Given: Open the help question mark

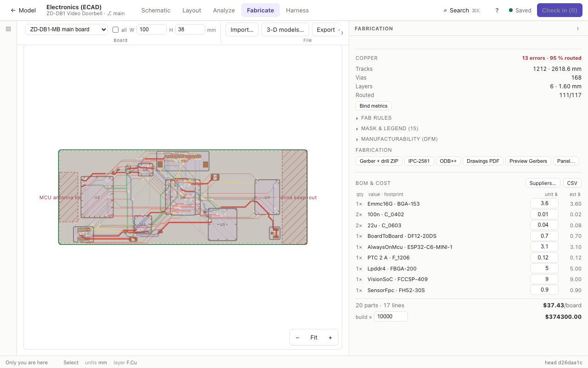Looking at the screenshot, I should coord(497,10).
